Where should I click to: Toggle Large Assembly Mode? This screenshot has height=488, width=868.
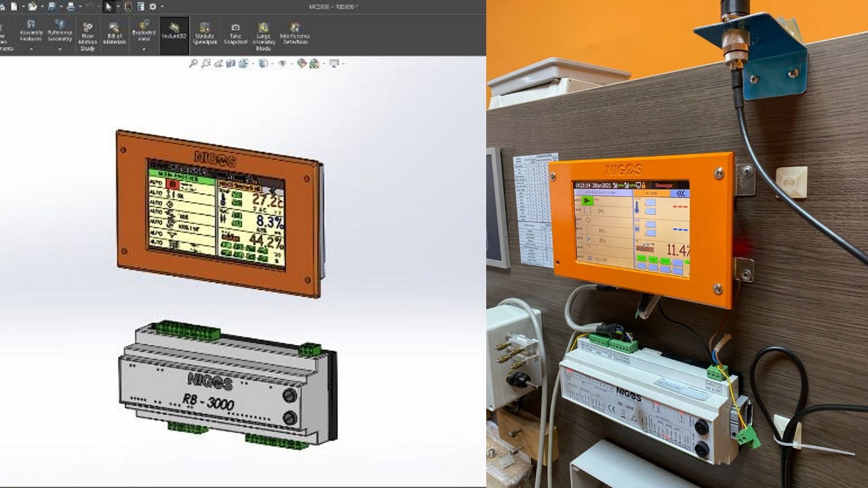[x=263, y=36]
